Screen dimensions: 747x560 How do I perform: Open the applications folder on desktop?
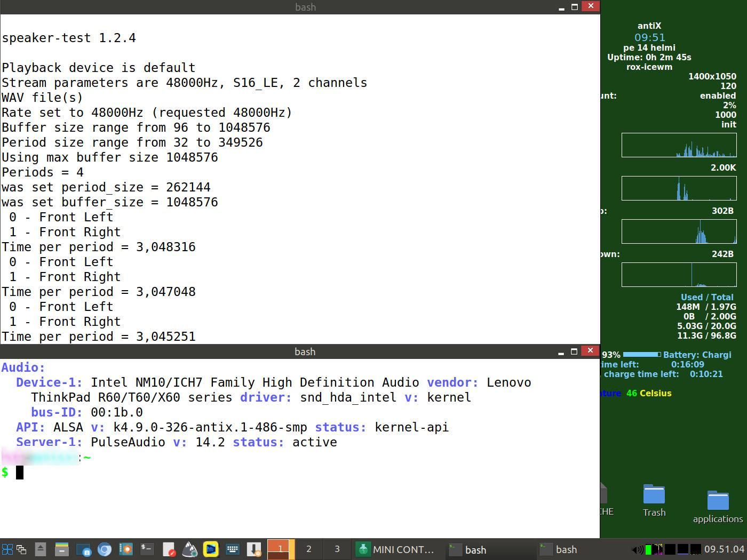coord(718,507)
